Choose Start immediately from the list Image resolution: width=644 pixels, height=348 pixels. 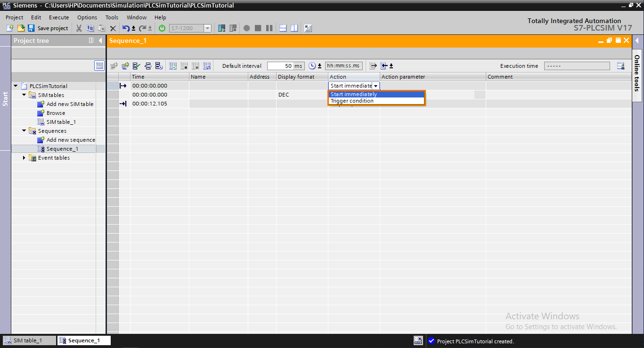(377, 94)
